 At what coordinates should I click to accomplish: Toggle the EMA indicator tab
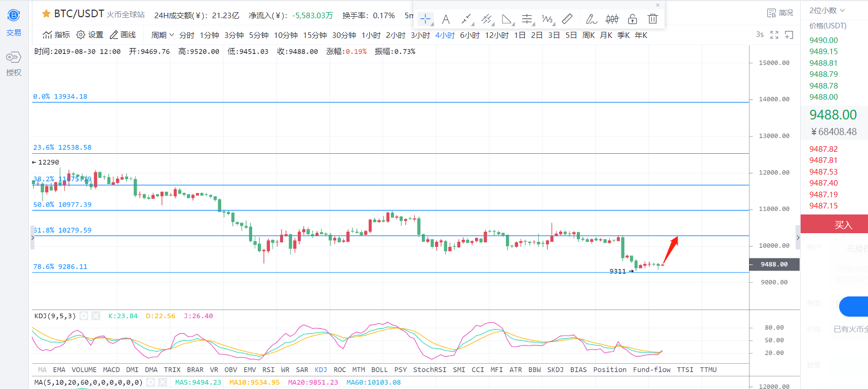coord(59,370)
